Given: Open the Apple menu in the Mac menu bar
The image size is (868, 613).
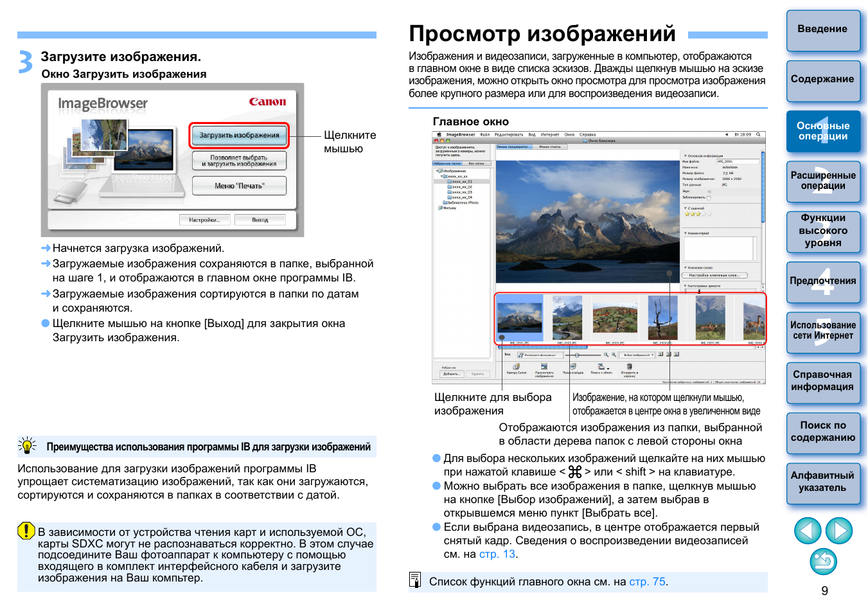Looking at the screenshot, I should [x=439, y=134].
